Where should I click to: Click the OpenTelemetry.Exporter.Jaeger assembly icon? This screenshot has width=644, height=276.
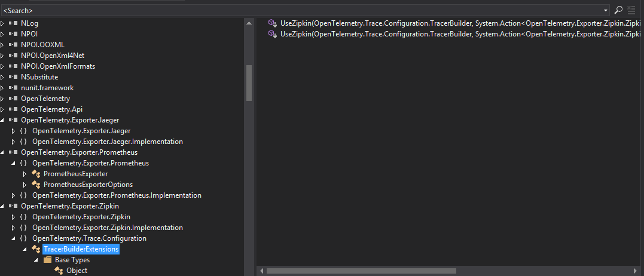click(14, 119)
